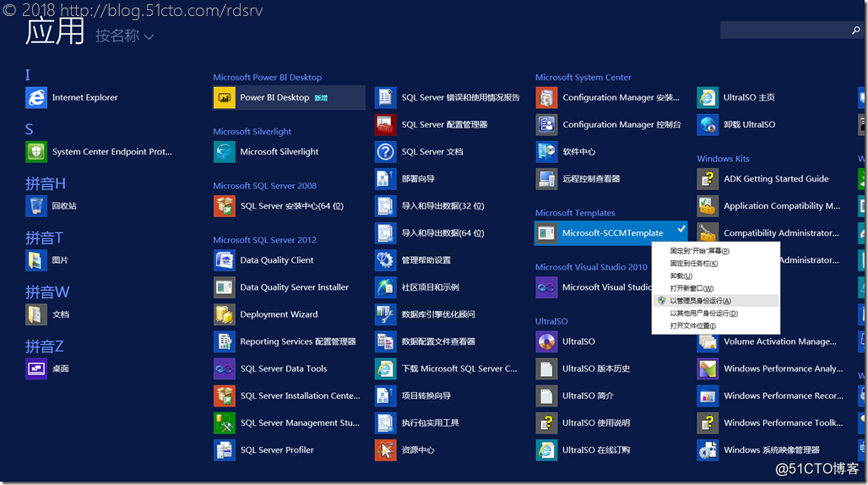868x485 pixels.
Task: Open UltraISO 在线订购 link
Action: (x=583, y=450)
